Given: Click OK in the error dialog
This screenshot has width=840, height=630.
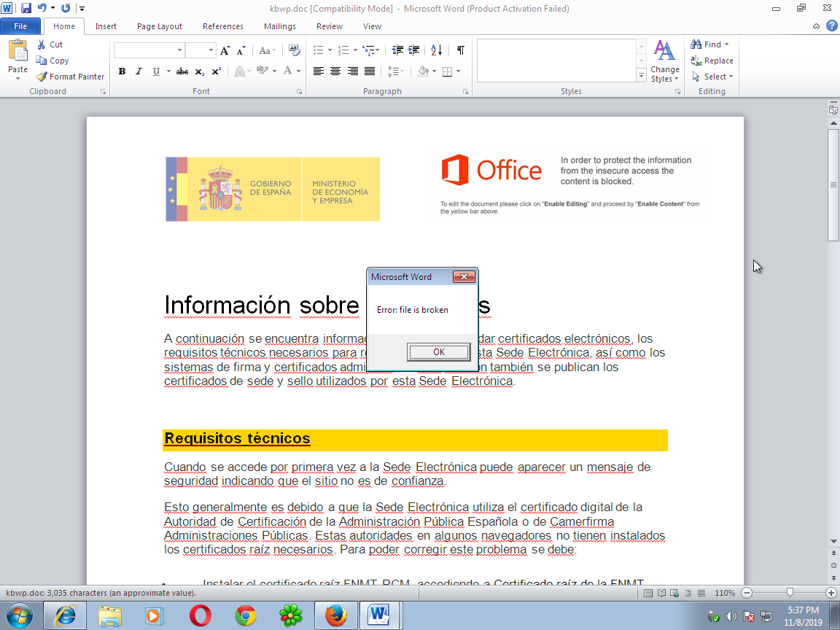Looking at the screenshot, I should [x=439, y=352].
